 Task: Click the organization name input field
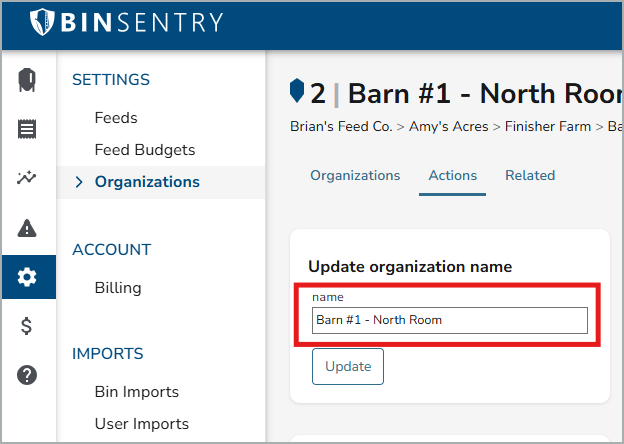(450, 320)
